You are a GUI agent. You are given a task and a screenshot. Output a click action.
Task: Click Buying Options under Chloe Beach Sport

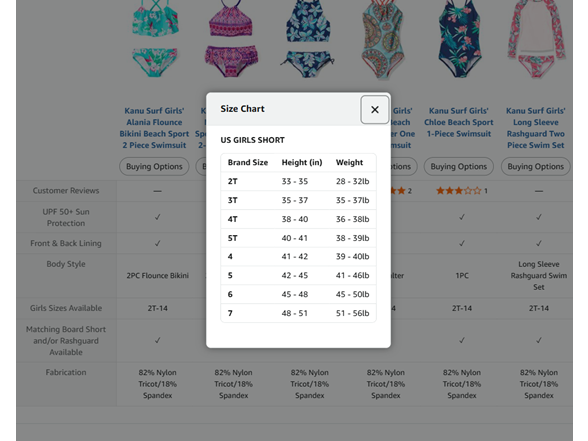459,166
